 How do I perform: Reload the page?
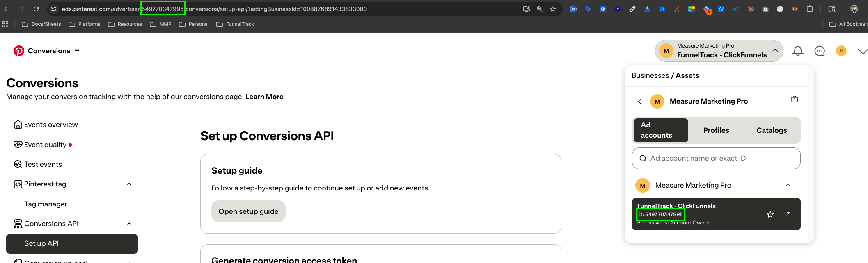coord(36,9)
